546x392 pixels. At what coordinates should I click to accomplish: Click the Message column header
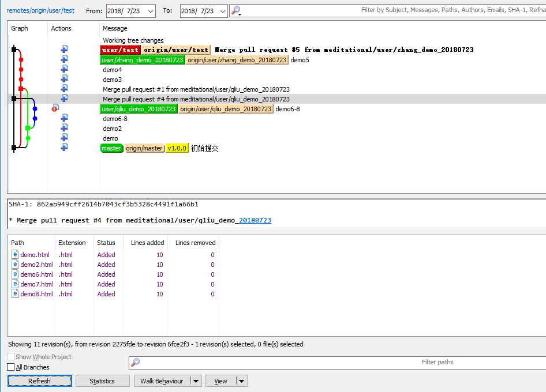click(115, 28)
